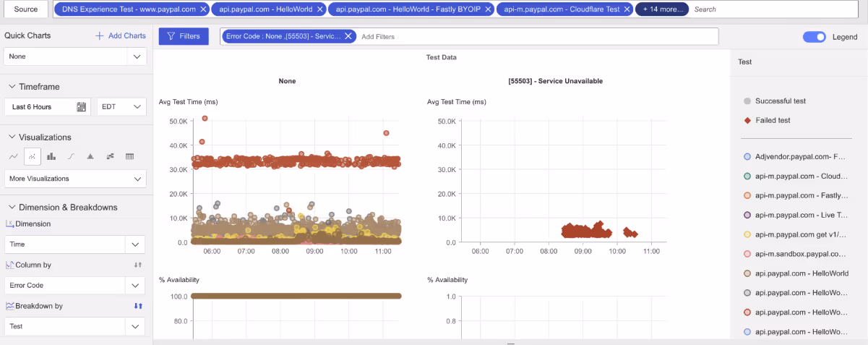The width and height of the screenshot is (868, 345).
Task: Select the line chart visualization icon
Action: [x=13, y=156]
